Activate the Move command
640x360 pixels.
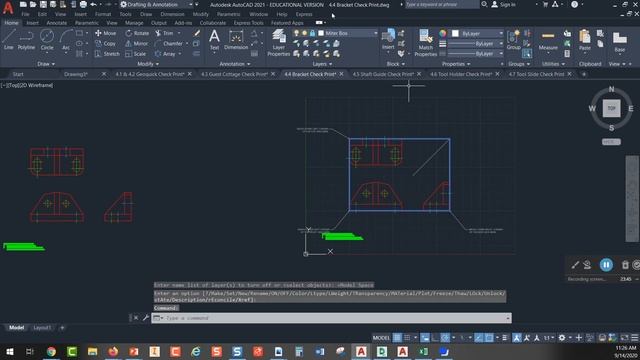tap(105, 33)
